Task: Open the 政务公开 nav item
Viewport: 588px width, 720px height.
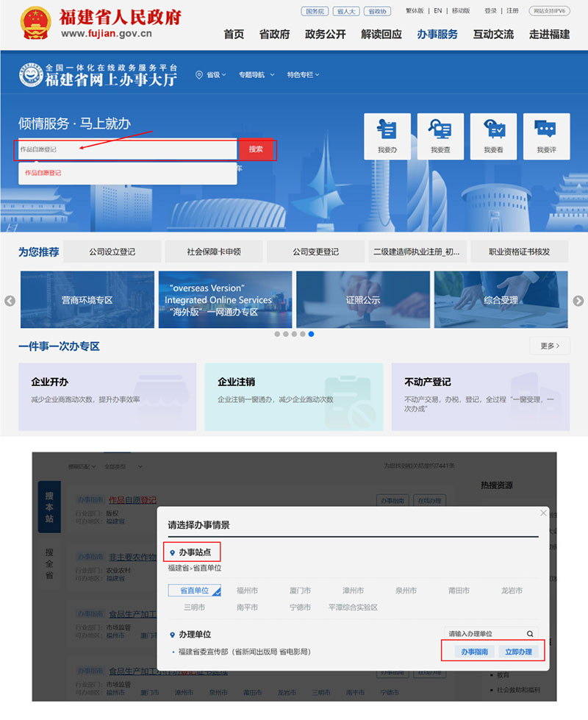Action: pyautogui.click(x=326, y=35)
